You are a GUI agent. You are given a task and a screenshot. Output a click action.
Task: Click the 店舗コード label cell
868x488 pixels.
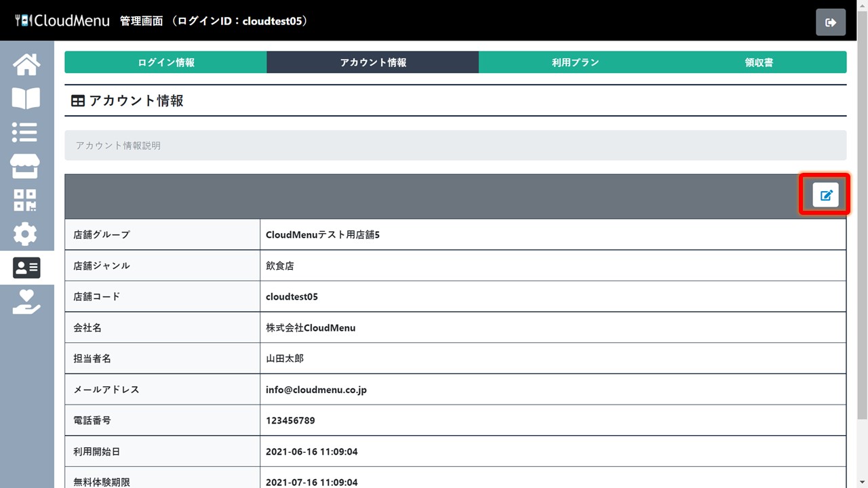pos(163,297)
